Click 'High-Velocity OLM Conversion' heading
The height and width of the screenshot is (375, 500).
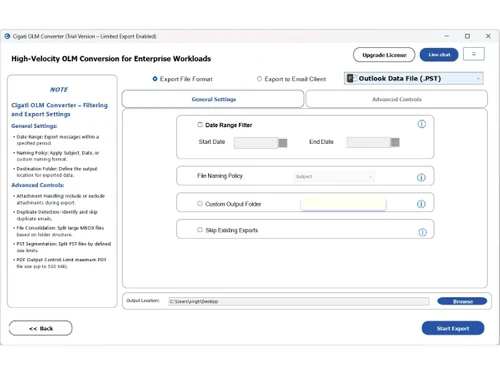pos(111,59)
